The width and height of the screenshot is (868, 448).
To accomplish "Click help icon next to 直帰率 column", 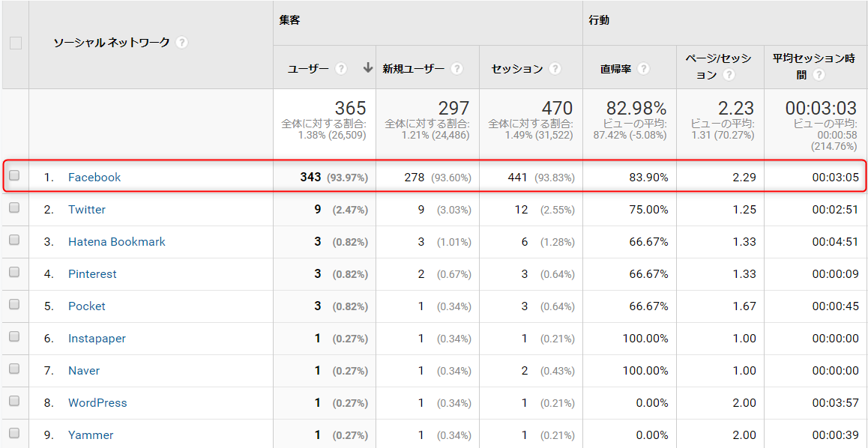I will (x=643, y=68).
